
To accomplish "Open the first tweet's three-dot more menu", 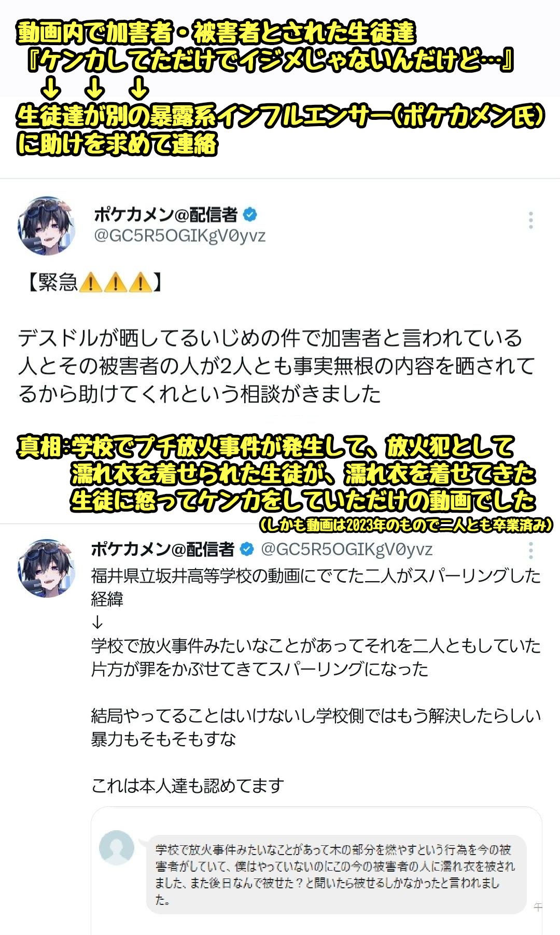I will [530, 220].
